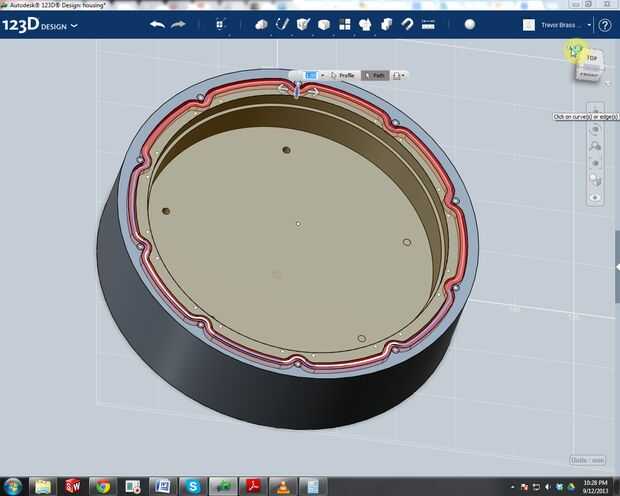Open Windows Explorer from taskbar
Viewport: 620px width, 496px height.
[43, 487]
